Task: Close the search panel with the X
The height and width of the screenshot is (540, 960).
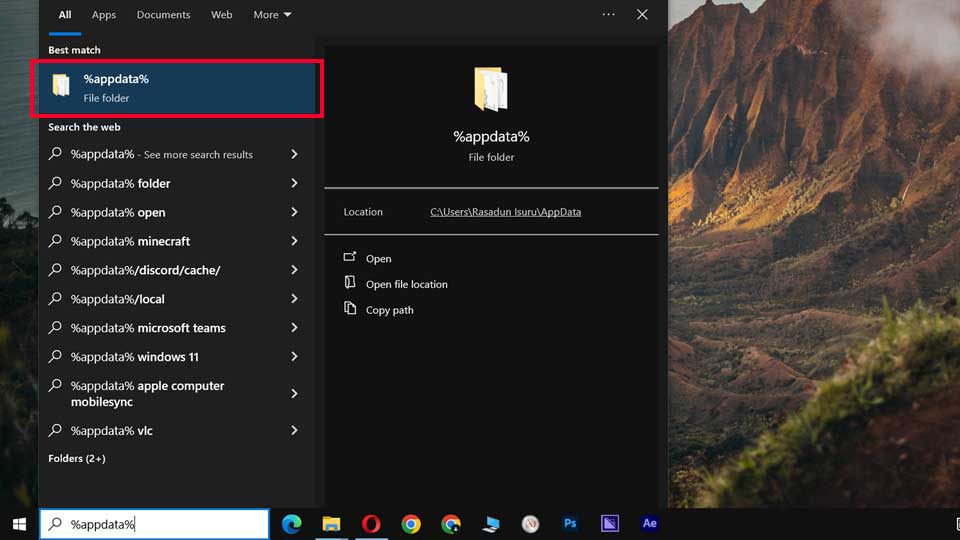Action: 642,14
